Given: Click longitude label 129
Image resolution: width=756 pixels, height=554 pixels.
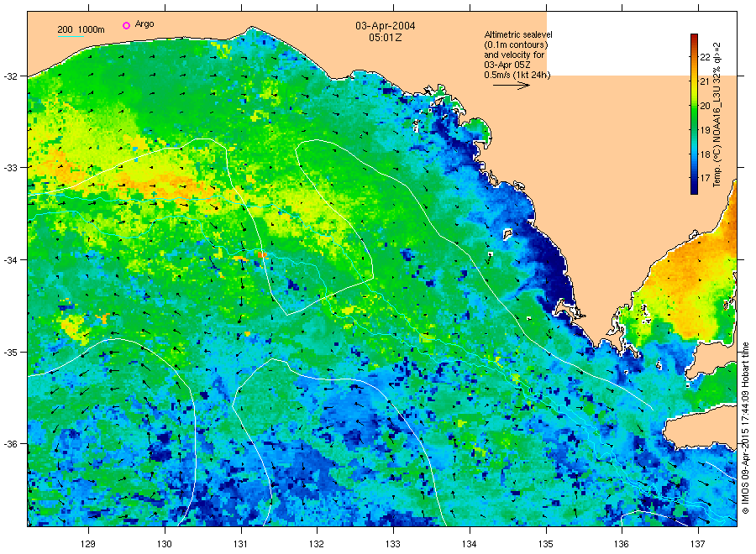Looking at the screenshot, I should point(88,545).
